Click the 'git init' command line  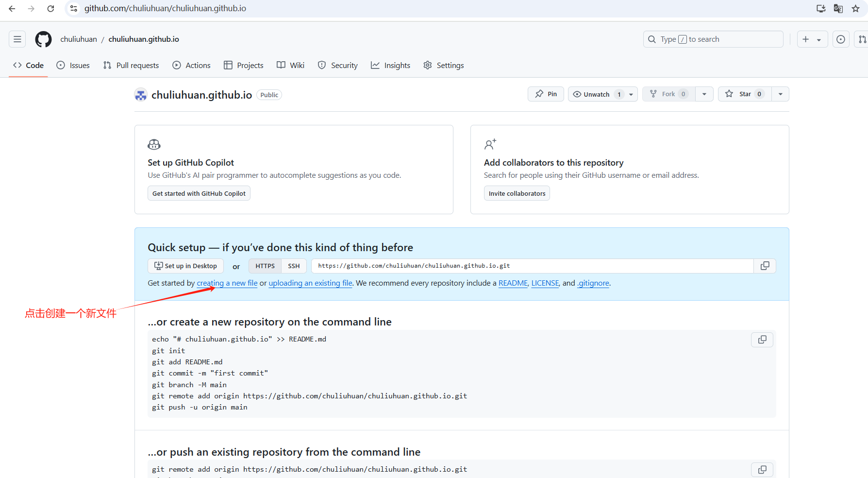[x=168, y=351]
